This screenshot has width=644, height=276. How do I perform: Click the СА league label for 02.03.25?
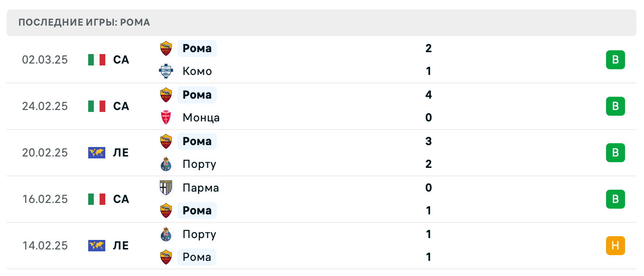(x=121, y=60)
